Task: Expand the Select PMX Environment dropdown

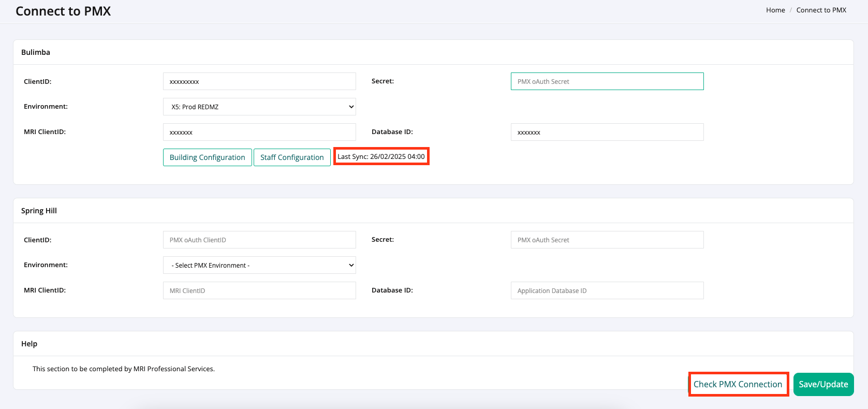Action: point(259,265)
